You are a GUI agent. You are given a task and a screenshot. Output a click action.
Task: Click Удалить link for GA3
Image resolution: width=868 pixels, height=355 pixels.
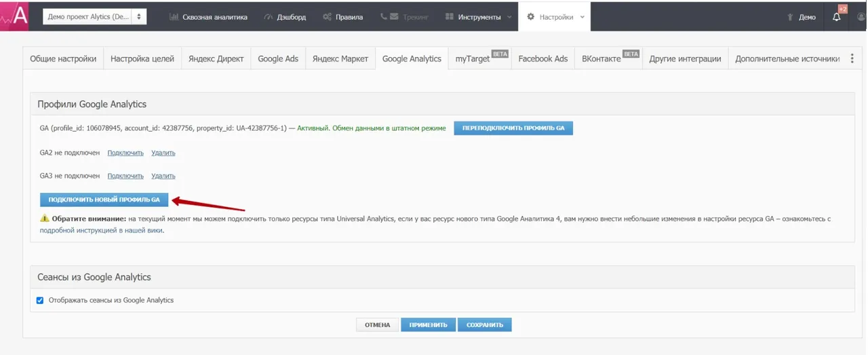(x=163, y=176)
